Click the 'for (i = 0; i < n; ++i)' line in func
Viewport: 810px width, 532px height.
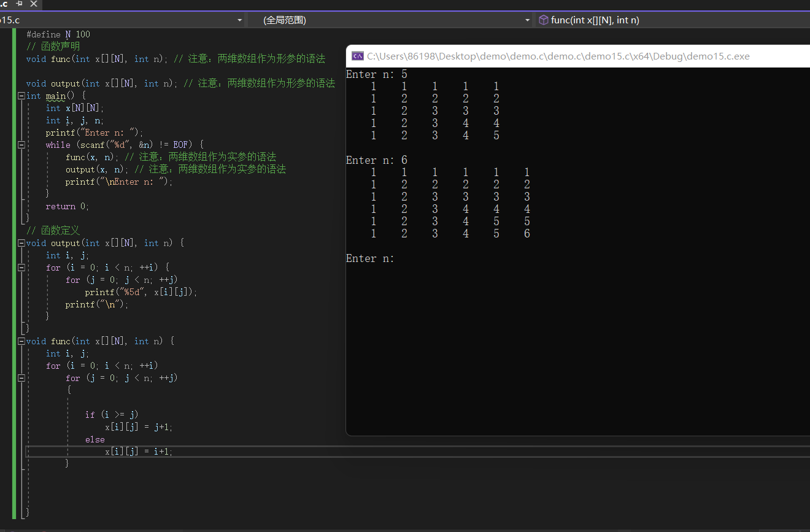click(102, 366)
